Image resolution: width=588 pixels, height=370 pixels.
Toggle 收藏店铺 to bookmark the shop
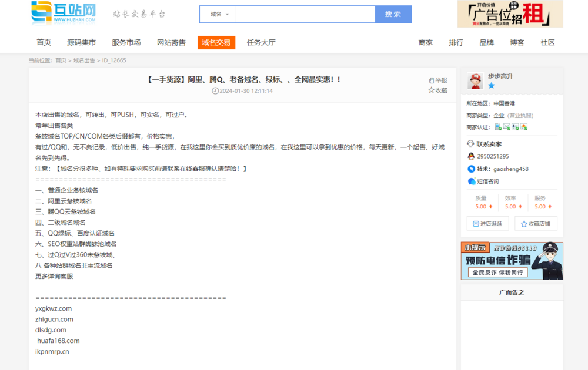536,224
